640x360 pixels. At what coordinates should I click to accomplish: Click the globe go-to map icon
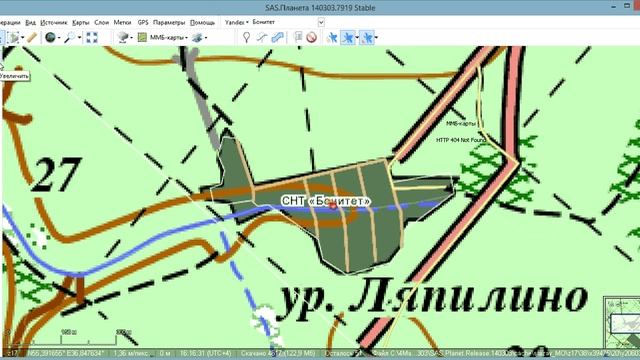click(50, 38)
